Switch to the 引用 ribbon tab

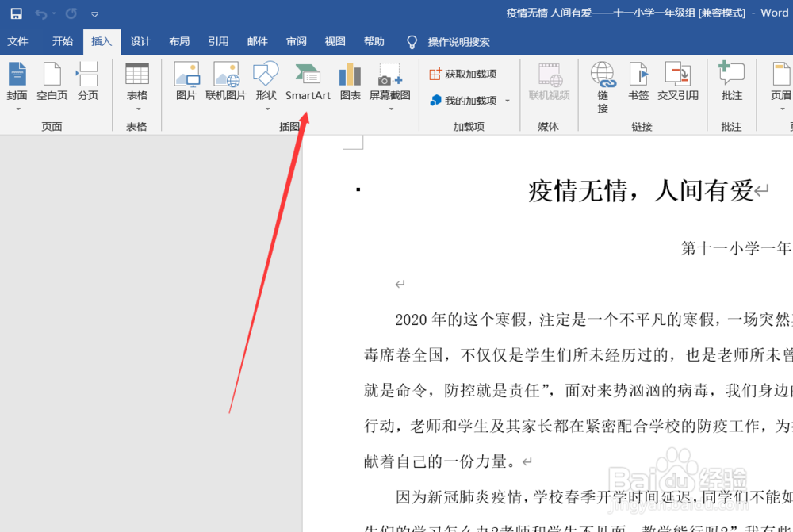pos(219,41)
